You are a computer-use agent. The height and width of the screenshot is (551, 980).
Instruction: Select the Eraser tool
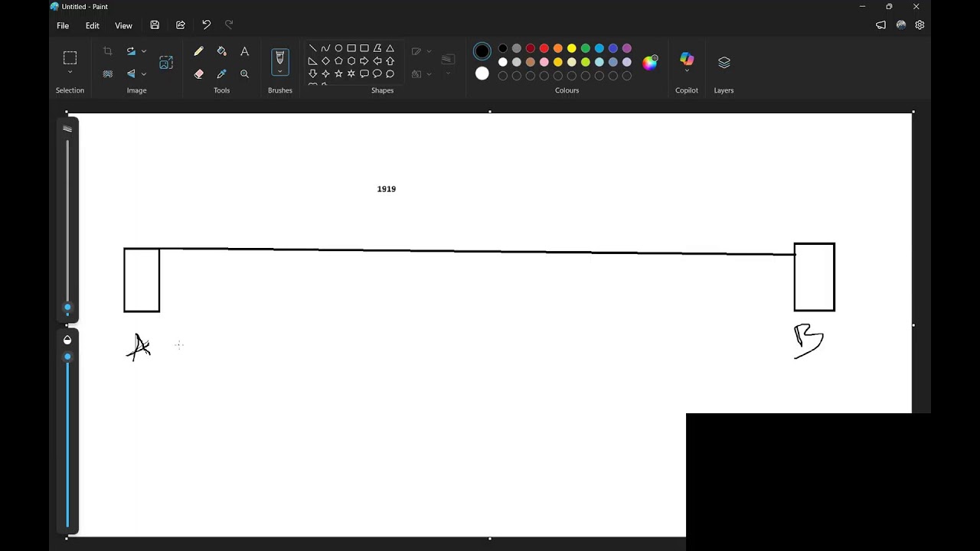199,74
